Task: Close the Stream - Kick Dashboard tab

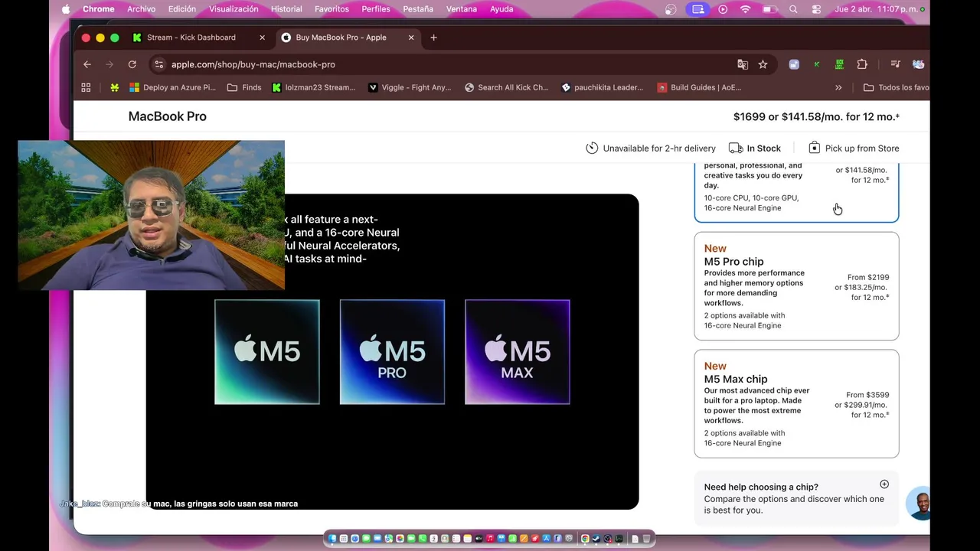Action: (x=263, y=37)
